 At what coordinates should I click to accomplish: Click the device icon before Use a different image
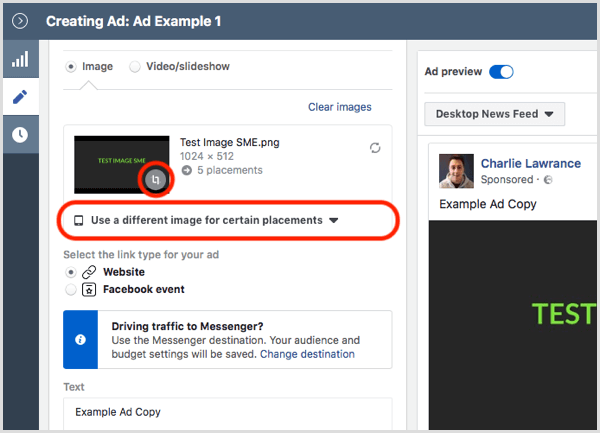pyautogui.click(x=79, y=220)
